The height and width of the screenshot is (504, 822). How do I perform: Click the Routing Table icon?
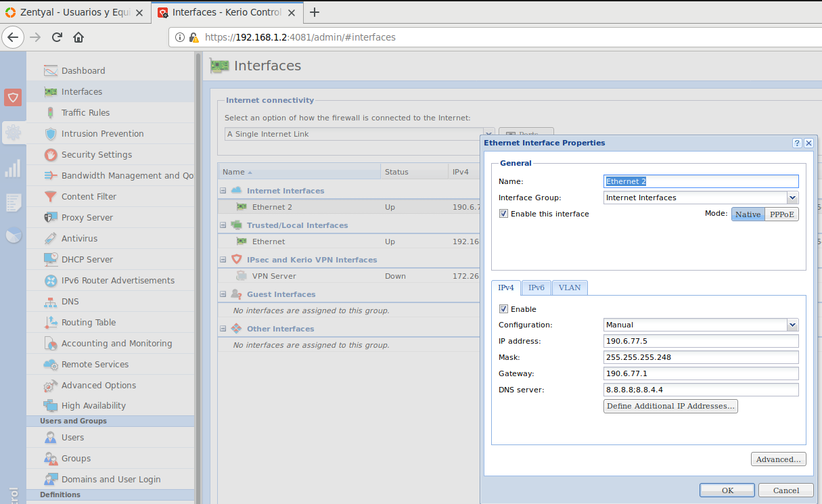[x=51, y=322]
